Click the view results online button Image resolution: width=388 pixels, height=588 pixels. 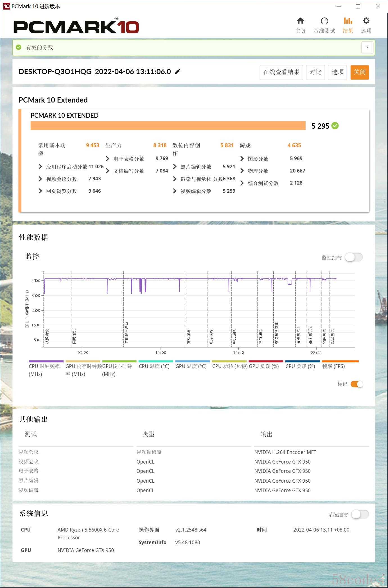tap(281, 72)
